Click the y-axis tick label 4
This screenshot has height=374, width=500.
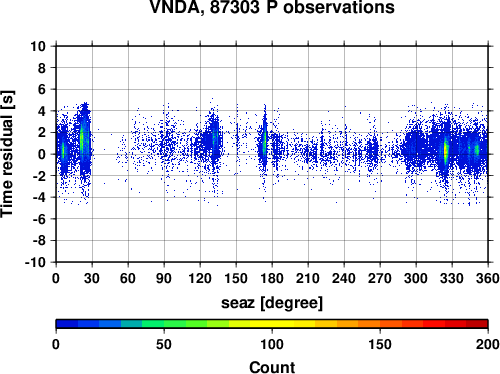[x=42, y=111]
